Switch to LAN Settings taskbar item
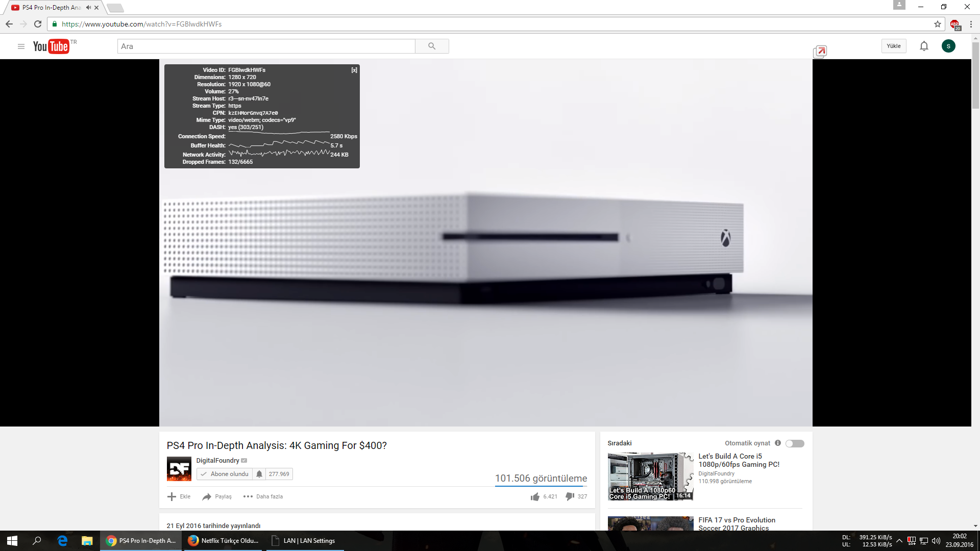This screenshot has width=980, height=551. click(304, 541)
